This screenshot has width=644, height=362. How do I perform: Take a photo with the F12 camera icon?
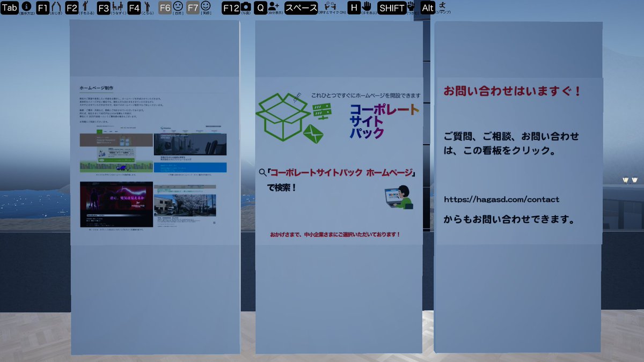pos(230,8)
